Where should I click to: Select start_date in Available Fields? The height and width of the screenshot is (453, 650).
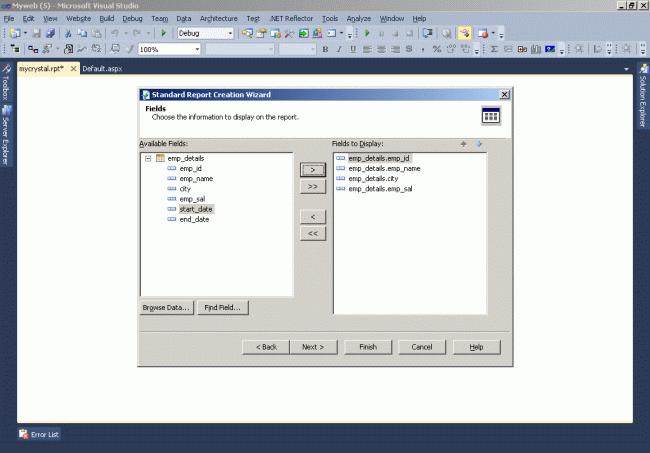(196, 209)
